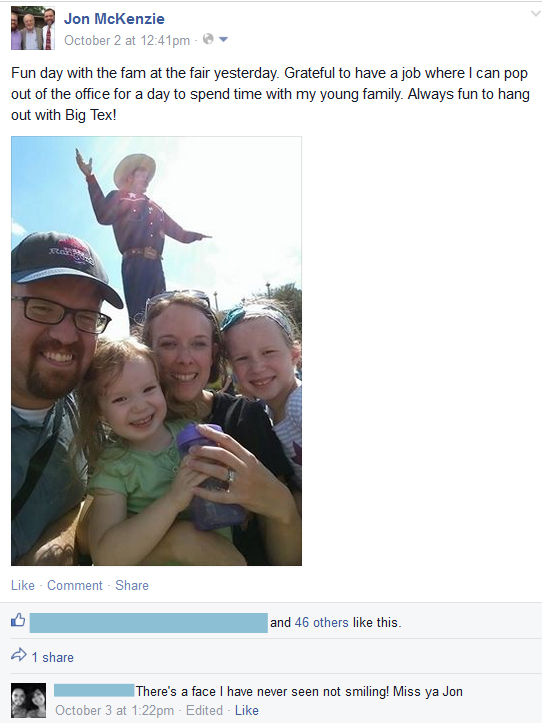
Task: Click the redacted commenter name
Action: [x=94, y=690]
